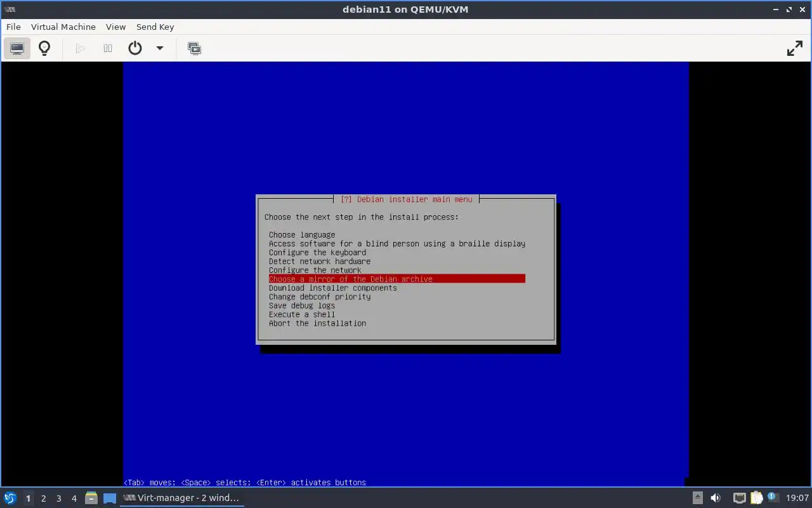812x508 pixels.
Task: Switch to workspace 1
Action: pyautogui.click(x=28, y=498)
